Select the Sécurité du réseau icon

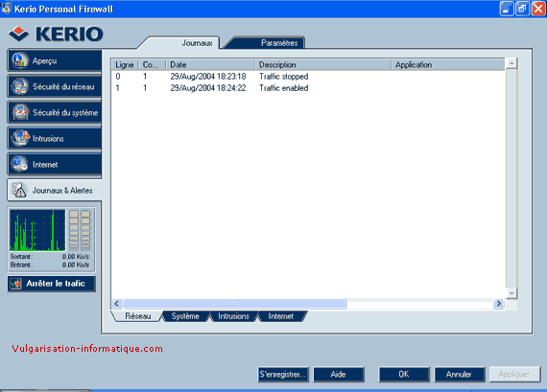click(x=20, y=86)
